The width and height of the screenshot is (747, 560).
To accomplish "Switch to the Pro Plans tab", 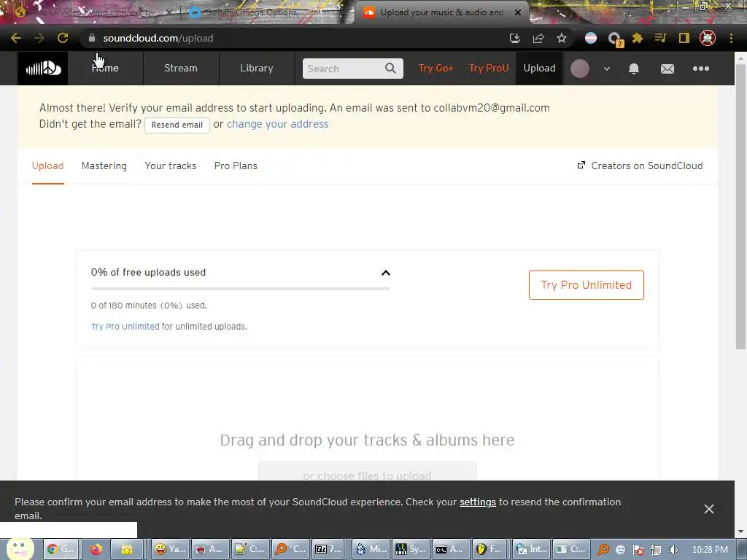I will coord(236,166).
